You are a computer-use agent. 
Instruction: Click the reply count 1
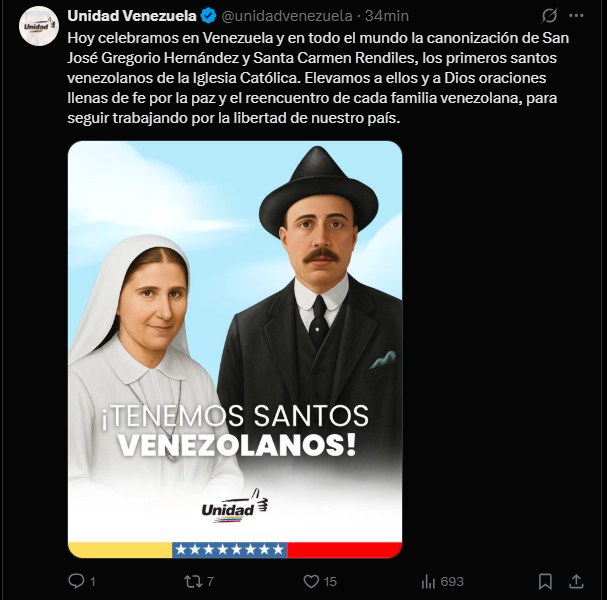[x=93, y=581]
